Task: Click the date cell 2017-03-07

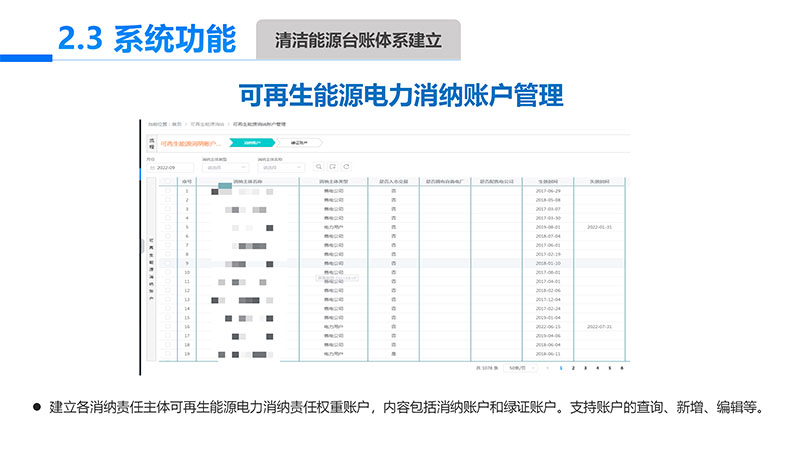Action: pos(548,209)
